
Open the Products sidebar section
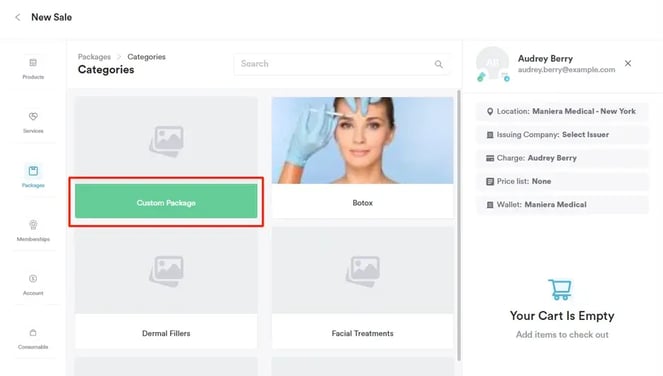(33, 68)
